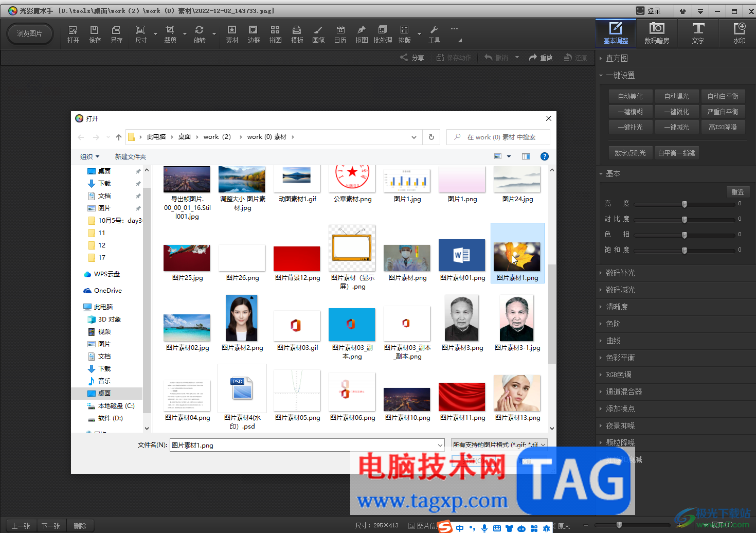Screen dimensions: 756x533
Task: Click 新建文件夹 (New Folder)
Action: [x=131, y=156]
